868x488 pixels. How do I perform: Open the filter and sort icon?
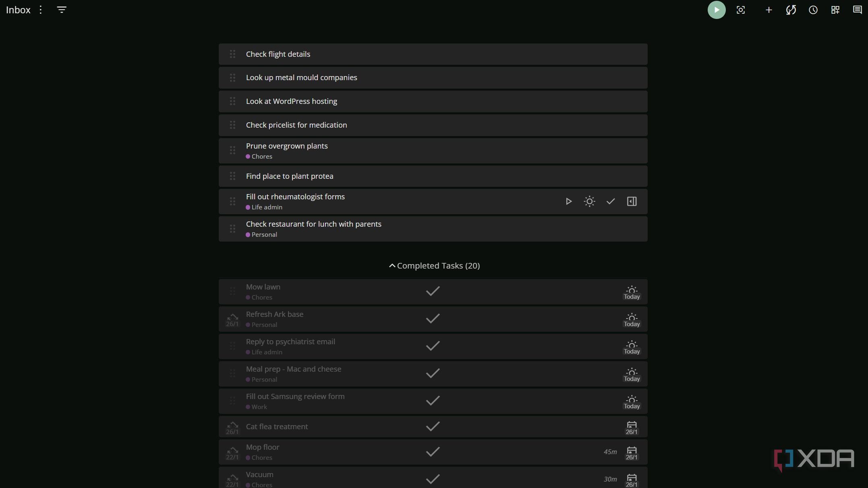point(61,10)
